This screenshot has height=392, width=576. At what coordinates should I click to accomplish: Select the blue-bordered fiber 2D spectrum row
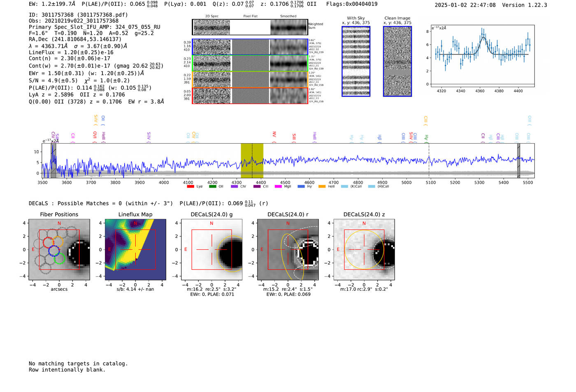point(250,47)
